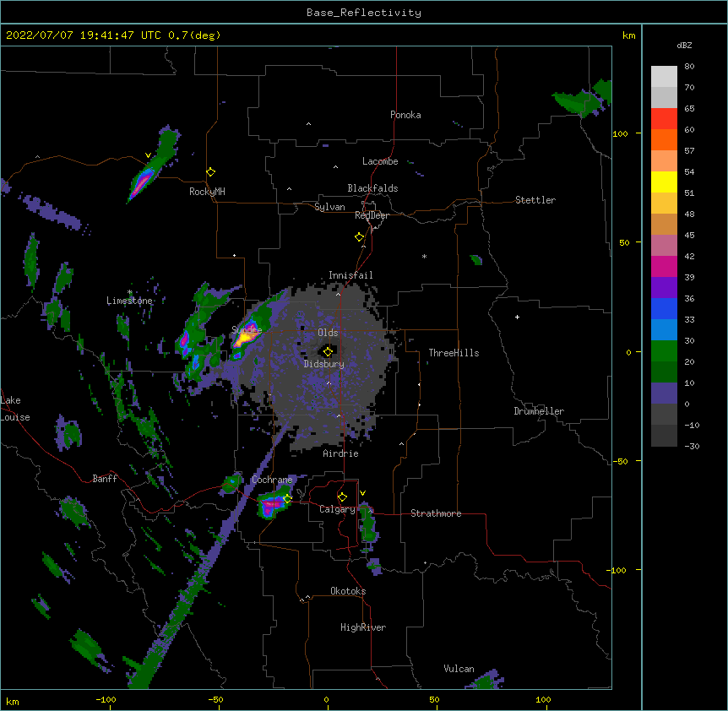Pick the mauve 45 dBZ legend swatch
This screenshot has height=711, width=728.
click(664, 246)
